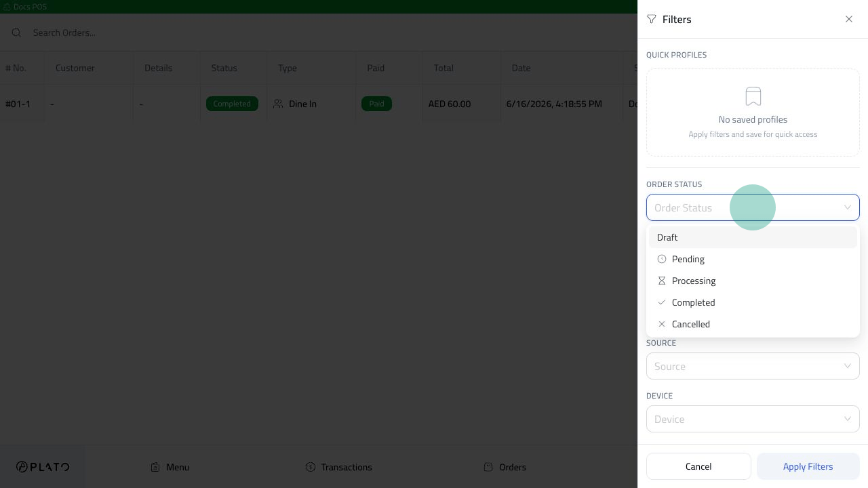Expand the Device dropdown chevron
Image resolution: width=868 pixels, height=488 pixels.
[848, 419]
